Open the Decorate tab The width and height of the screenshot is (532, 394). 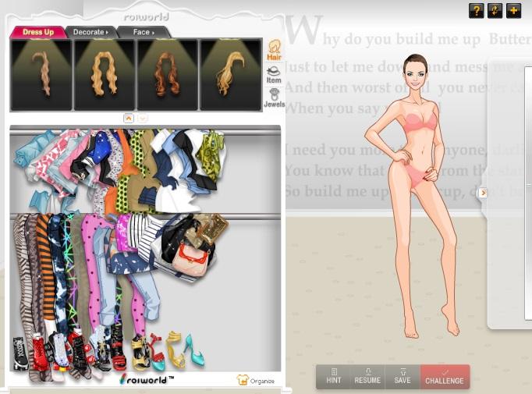coord(90,32)
